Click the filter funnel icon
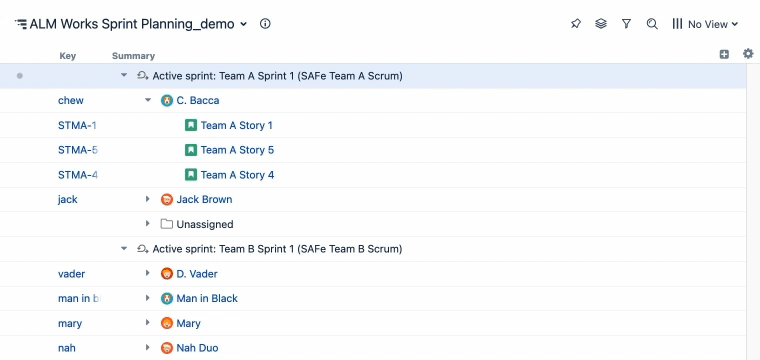 coord(626,24)
